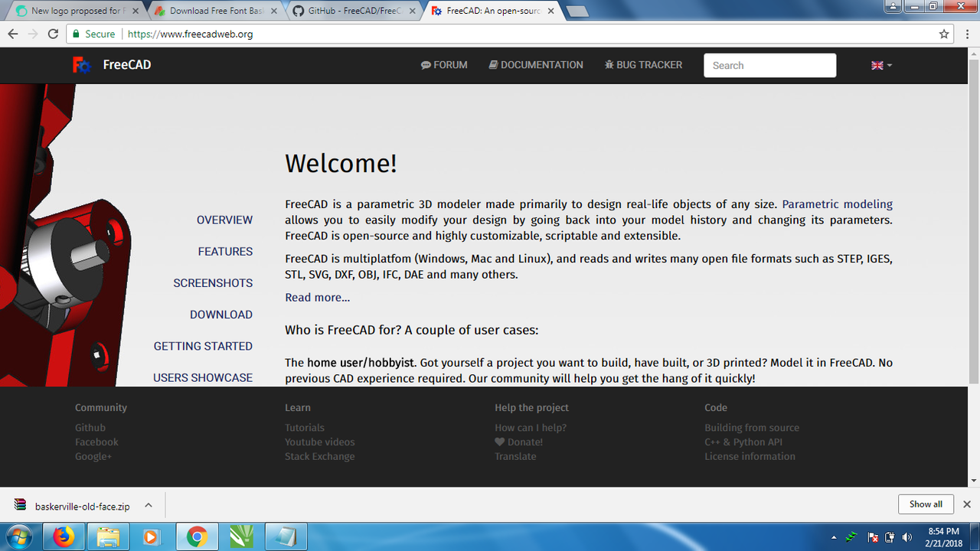Click the FreeCAD logo icon in navbar
980x551 pixels.
(81, 65)
